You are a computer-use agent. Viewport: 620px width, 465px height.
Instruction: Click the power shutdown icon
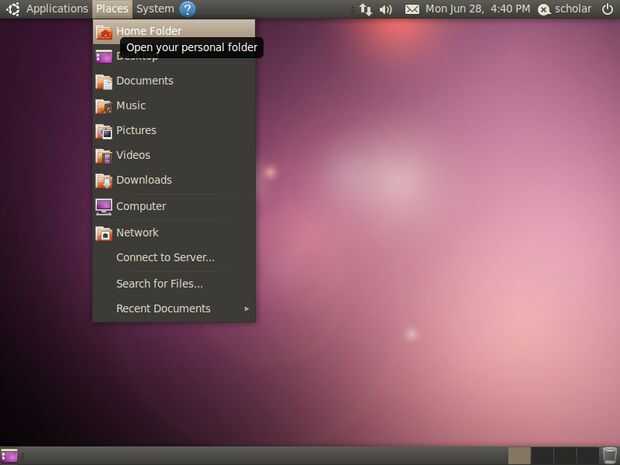tap(607, 9)
